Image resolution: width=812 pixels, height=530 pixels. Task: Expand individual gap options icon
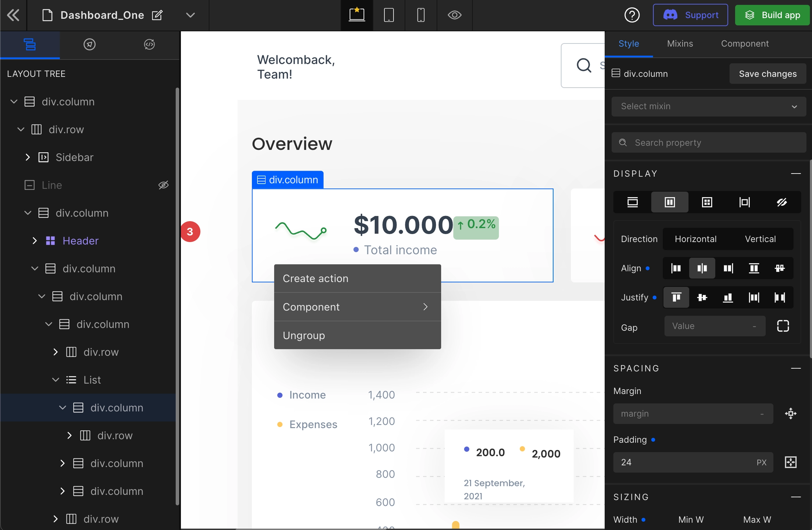pos(783,326)
